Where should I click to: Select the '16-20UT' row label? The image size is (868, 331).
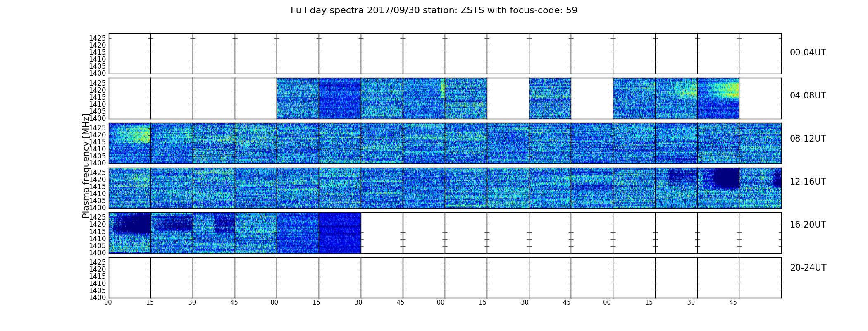[808, 225]
